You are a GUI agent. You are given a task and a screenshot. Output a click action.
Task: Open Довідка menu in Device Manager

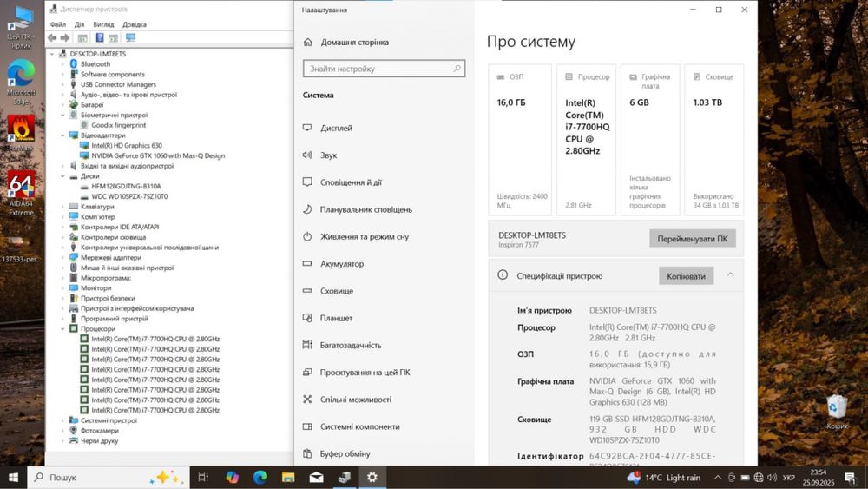click(x=135, y=24)
